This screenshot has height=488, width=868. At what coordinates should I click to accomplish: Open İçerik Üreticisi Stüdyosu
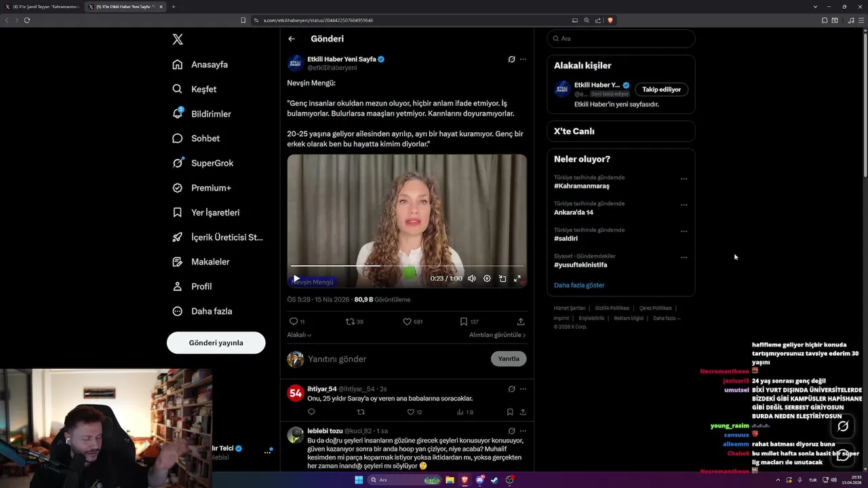tap(217, 237)
